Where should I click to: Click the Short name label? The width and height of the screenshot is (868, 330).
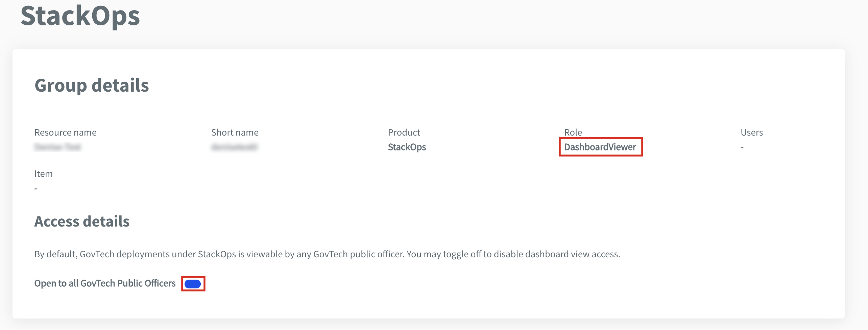click(235, 133)
